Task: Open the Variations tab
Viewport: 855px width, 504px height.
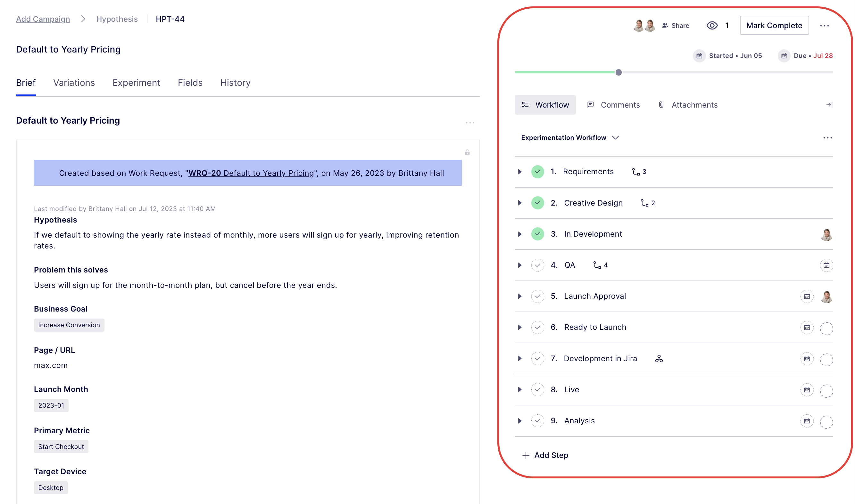Action: coord(74,83)
